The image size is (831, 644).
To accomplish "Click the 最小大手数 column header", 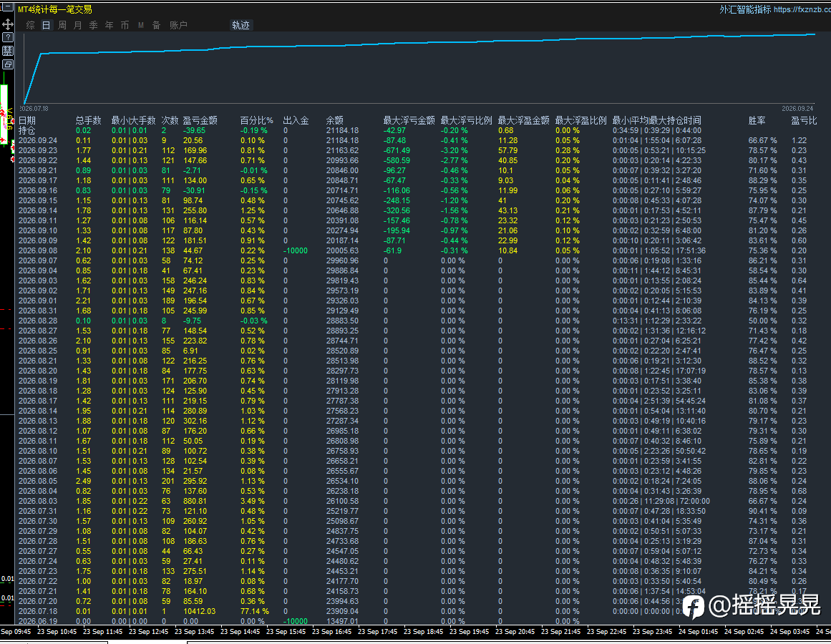I will pos(133,120).
